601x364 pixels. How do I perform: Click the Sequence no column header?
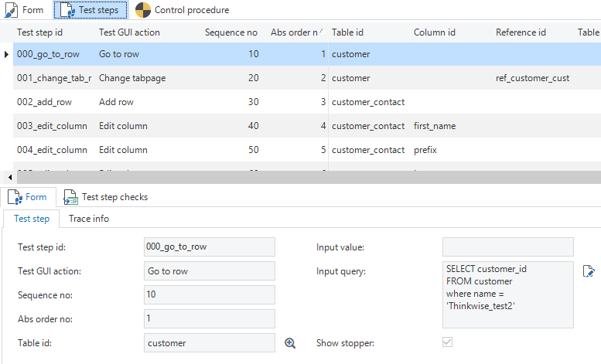230,32
